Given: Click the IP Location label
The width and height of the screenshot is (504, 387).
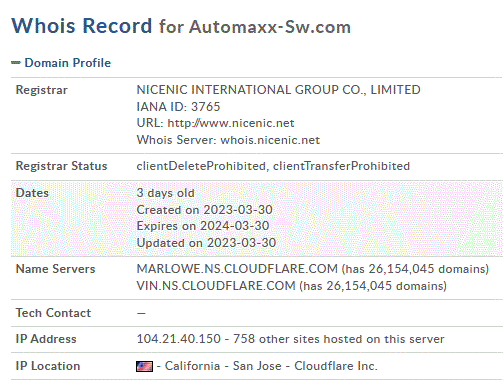Looking at the screenshot, I should pos(48,366).
